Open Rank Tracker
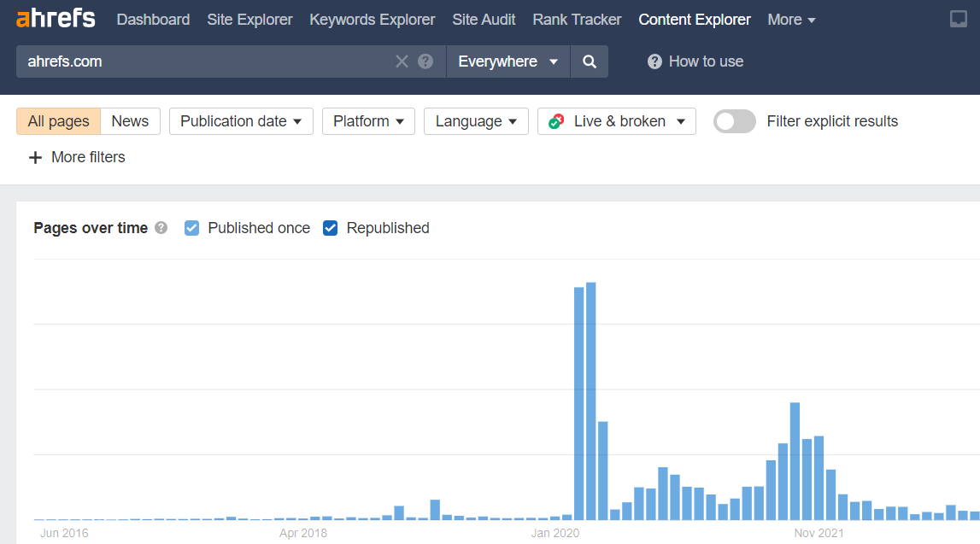Viewport: 980px width, 544px height. click(577, 20)
